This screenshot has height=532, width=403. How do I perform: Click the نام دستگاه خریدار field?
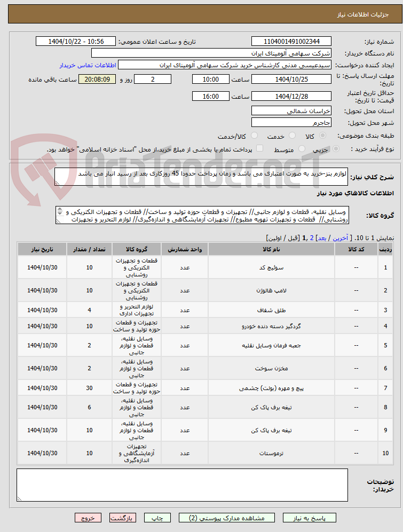pos(211,53)
